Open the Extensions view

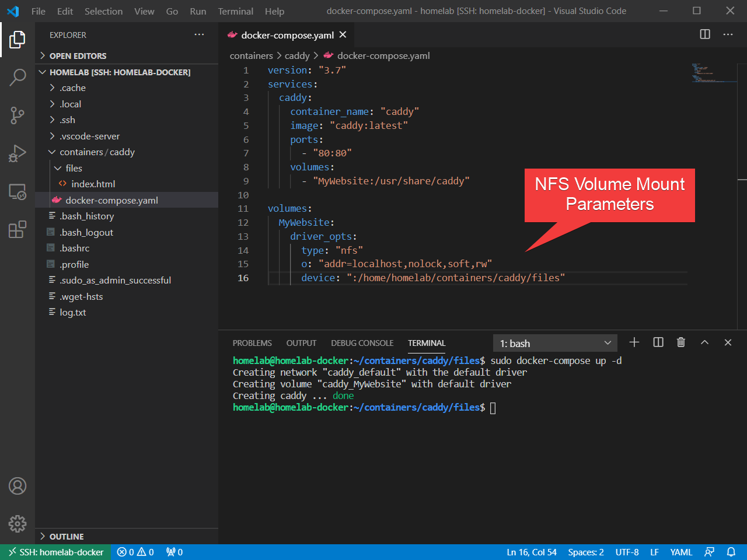coord(17,229)
